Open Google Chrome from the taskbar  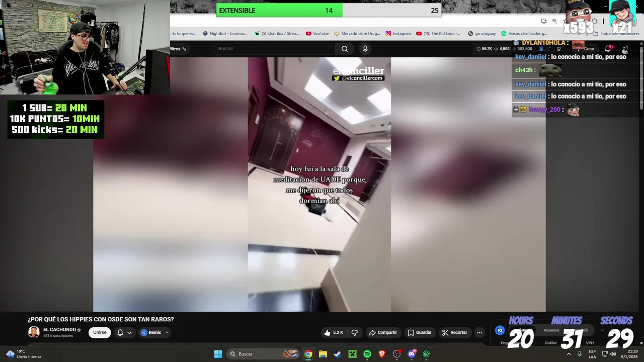308,354
